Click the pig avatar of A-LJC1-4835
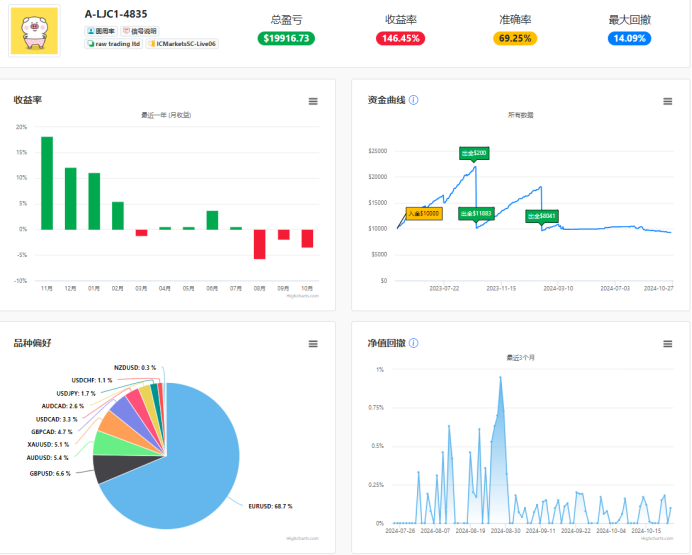 [34, 31]
